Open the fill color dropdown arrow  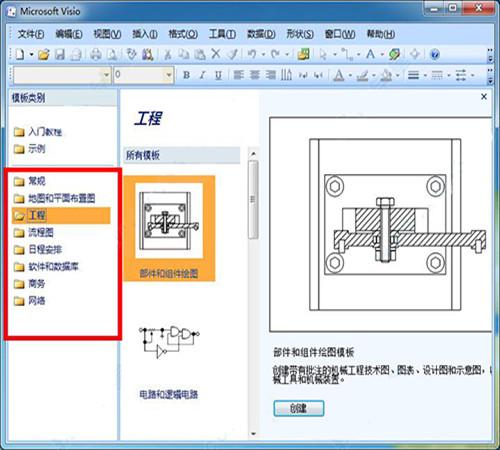(x=398, y=76)
